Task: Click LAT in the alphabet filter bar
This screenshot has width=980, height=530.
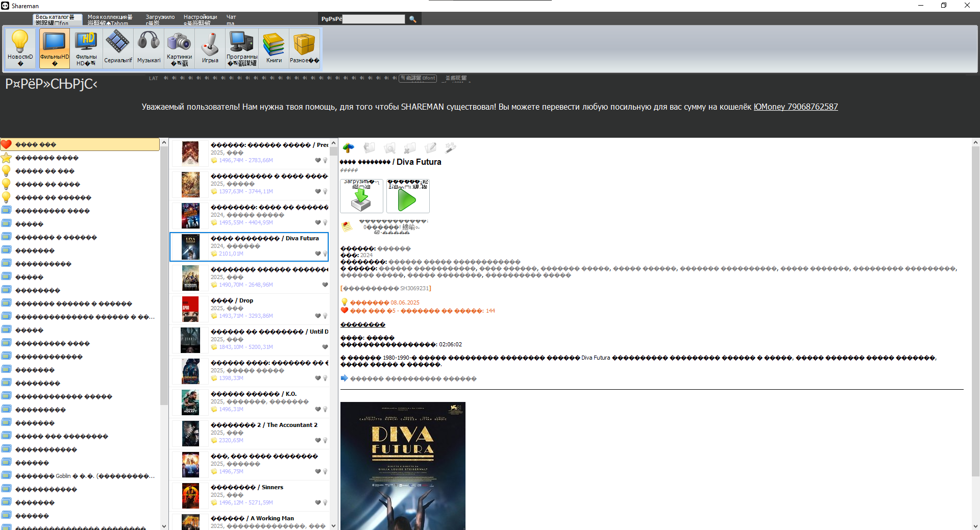Action: click(154, 78)
